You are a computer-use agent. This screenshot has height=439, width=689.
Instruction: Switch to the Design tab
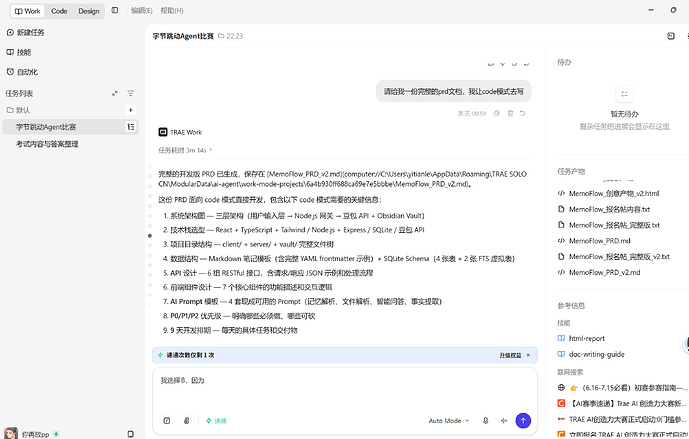click(89, 11)
